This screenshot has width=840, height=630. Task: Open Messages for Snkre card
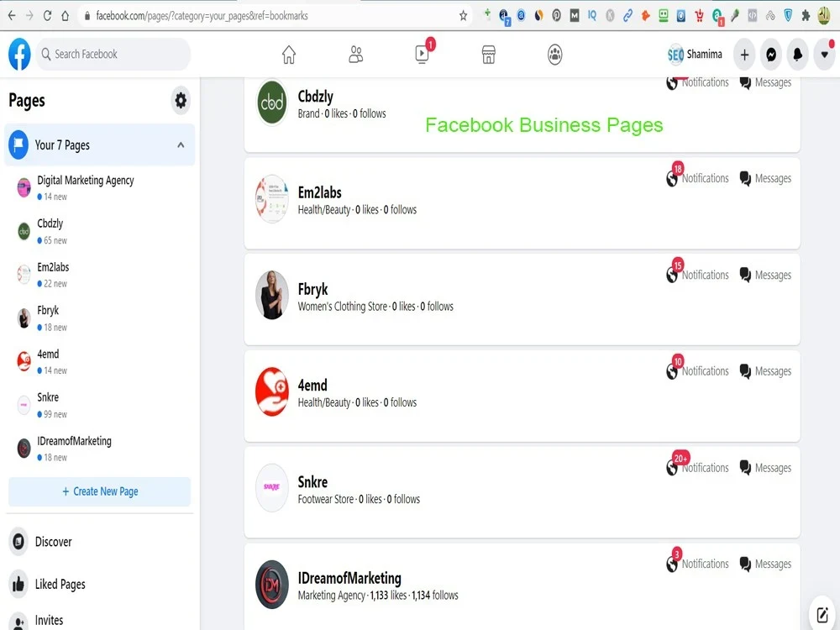click(x=765, y=468)
